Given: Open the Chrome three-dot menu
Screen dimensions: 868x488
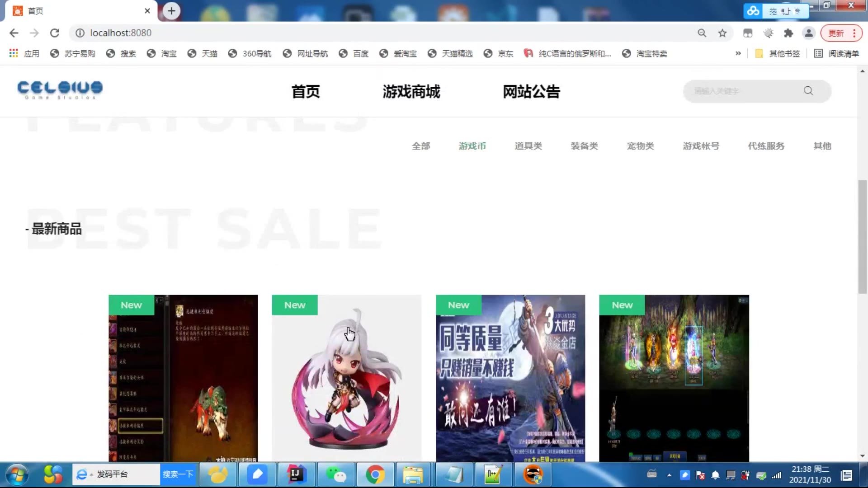Looking at the screenshot, I should coord(854,33).
